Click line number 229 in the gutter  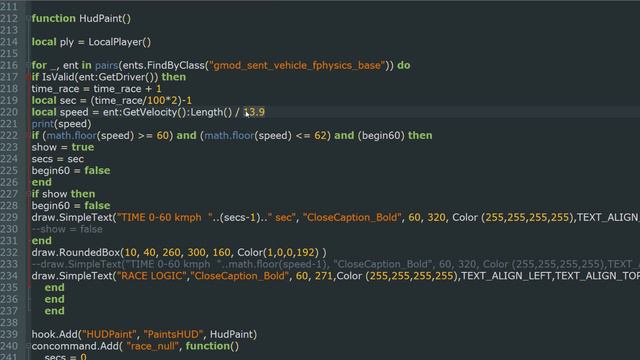[9, 218]
